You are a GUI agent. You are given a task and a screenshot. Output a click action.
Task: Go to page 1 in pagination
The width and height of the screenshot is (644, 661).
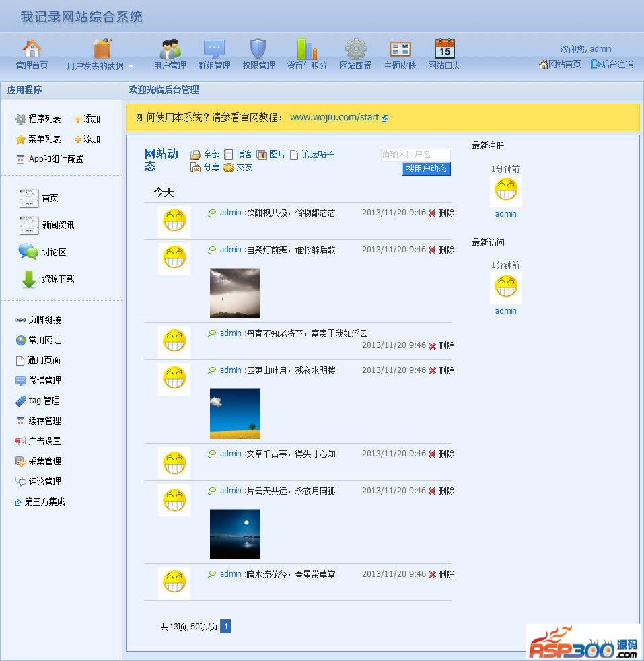226,627
